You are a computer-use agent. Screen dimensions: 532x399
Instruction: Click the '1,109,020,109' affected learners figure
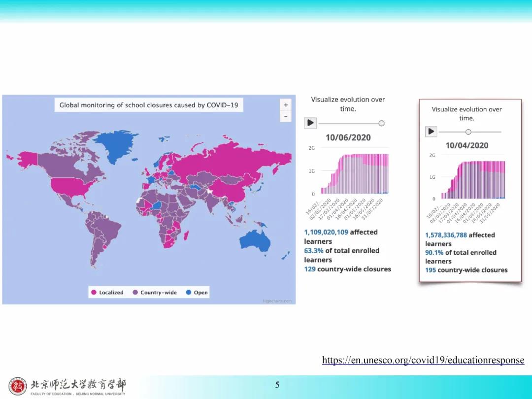[x=327, y=233]
